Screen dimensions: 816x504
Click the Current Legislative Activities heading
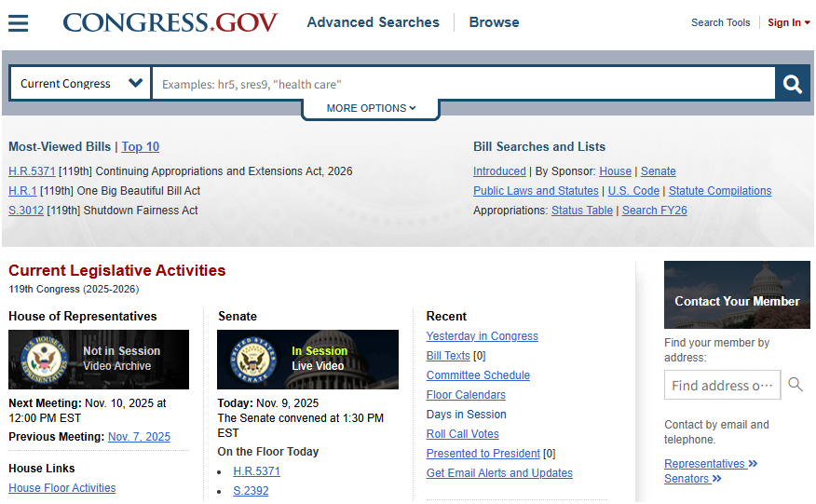pyautogui.click(x=117, y=270)
